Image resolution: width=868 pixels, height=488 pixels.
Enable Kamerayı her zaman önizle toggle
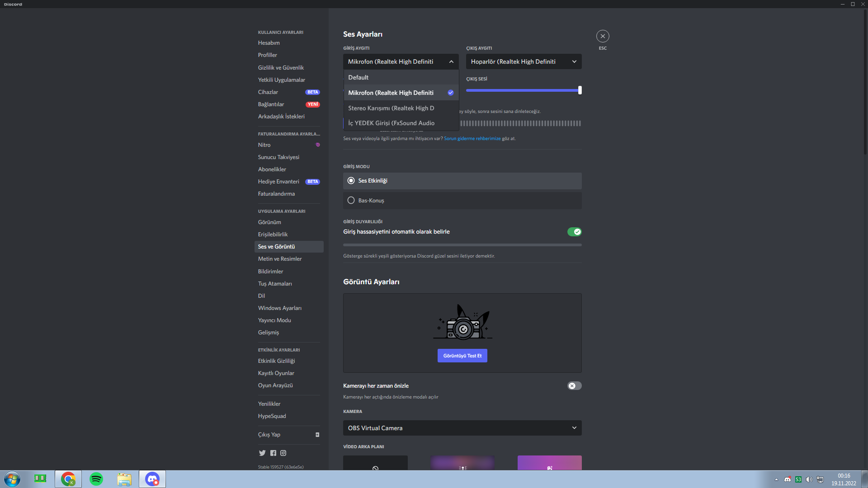tap(574, 386)
